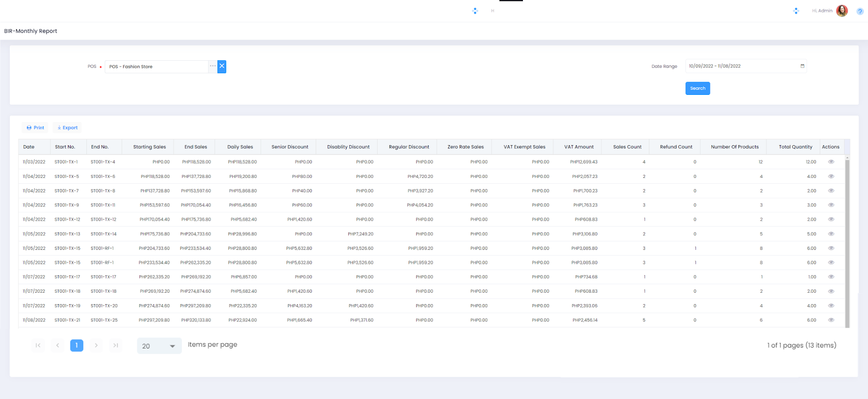The width and height of the screenshot is (868, 399).
Task: Click the help question mark icon
Action: click(859, 11)
